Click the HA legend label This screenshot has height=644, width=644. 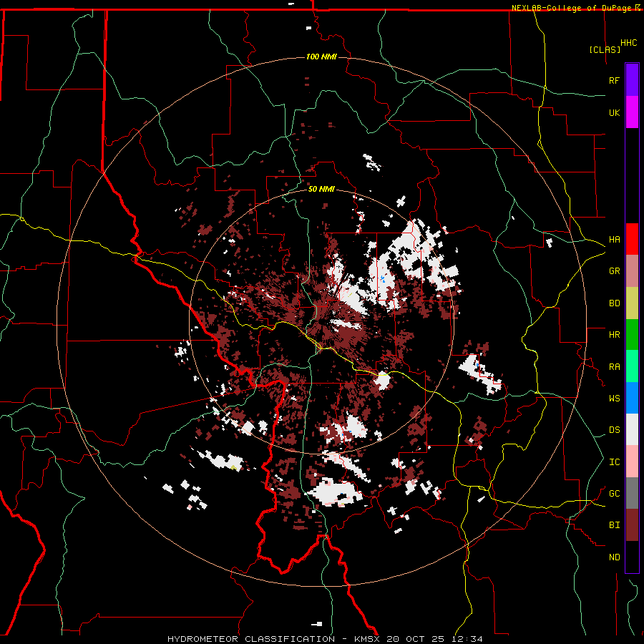click(x=614, y=239)
